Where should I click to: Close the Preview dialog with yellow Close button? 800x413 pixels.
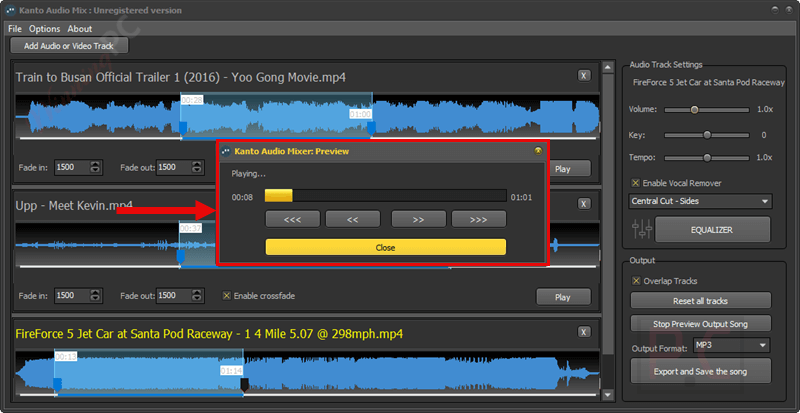pos(385,248)
